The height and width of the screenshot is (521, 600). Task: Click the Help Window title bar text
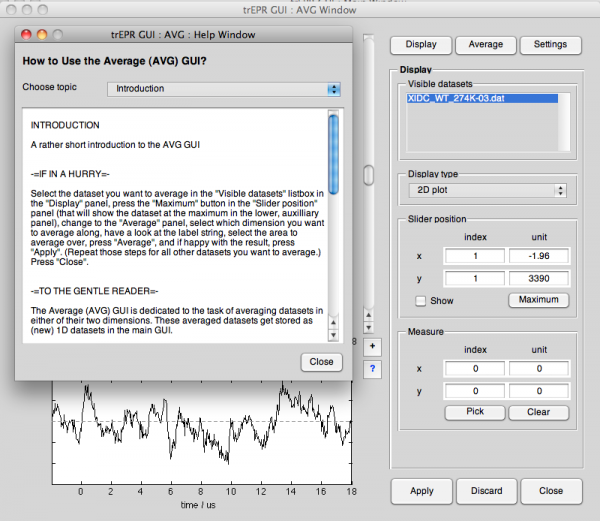tap(183, 35)
